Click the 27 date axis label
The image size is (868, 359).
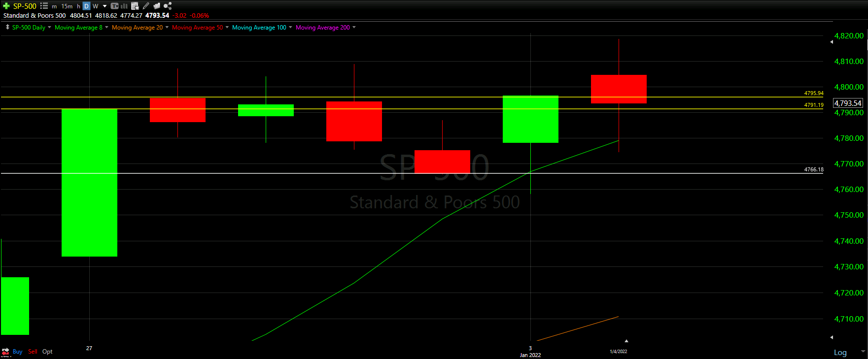[89, 348]
